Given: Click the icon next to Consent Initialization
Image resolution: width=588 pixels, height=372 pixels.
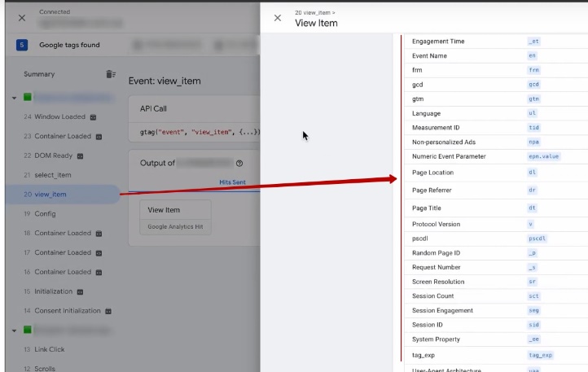Looking at the screenshot, I should [108, 311].
